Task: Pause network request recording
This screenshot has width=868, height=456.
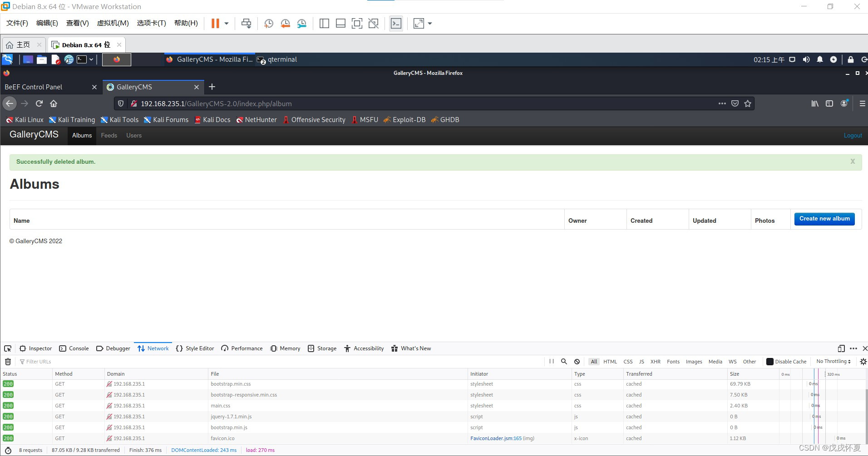Action: pyautogui.click(x=552, y=362)
